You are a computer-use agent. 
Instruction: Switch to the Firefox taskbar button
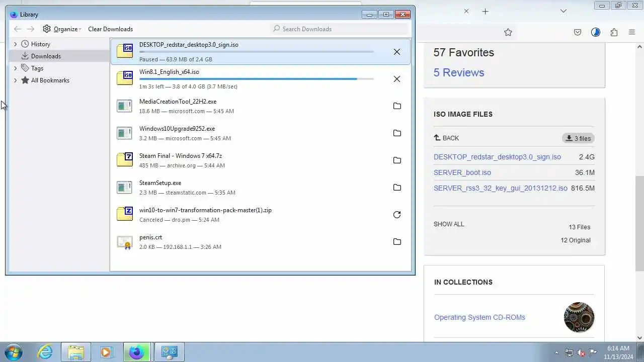click(136, 352)
